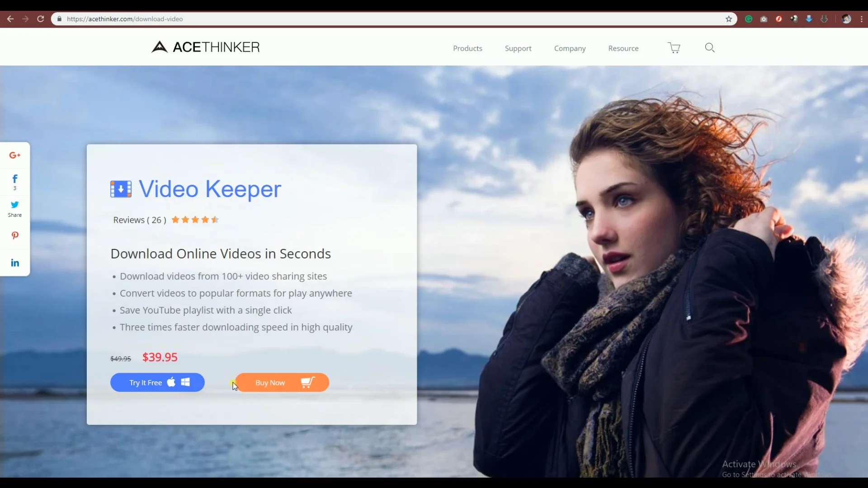This screenshot has height=488, width=868.
Task: Click 'Download videos from 100+ video sharing sites'
Action: click(x=223, y=276)
